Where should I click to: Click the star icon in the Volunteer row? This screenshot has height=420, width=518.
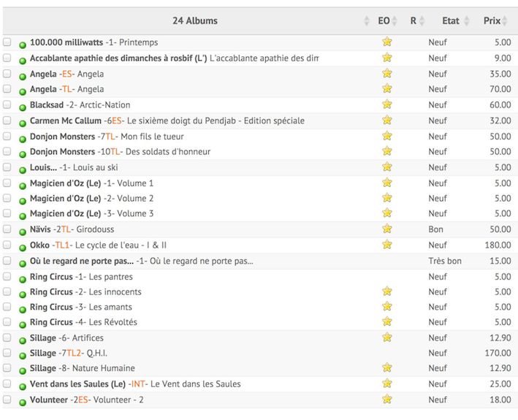[387, 399]
